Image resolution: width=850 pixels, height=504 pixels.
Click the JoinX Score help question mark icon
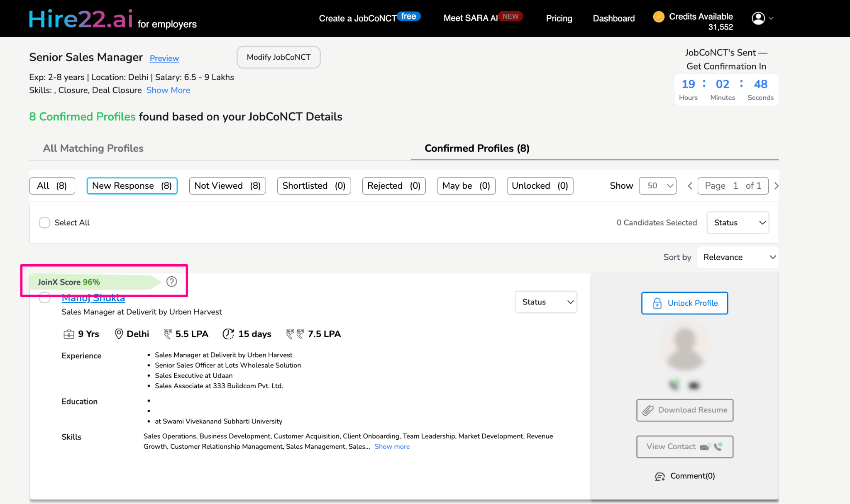tap(171, 282)
